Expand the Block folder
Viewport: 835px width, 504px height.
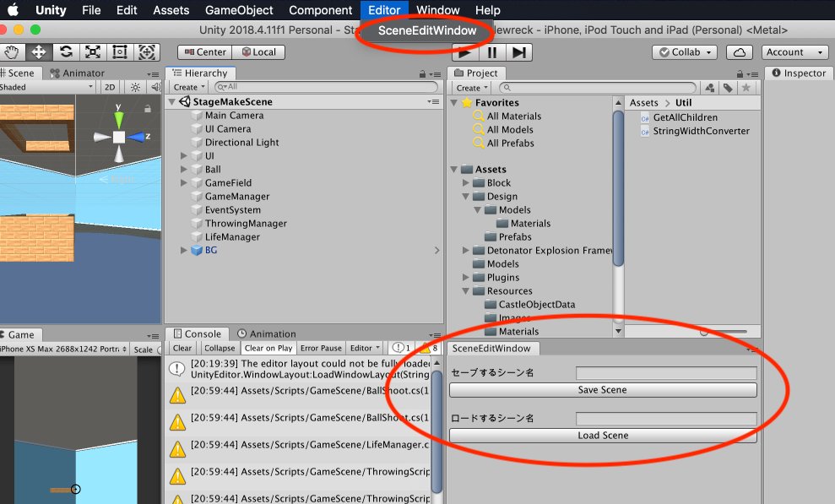coord(466,182)
